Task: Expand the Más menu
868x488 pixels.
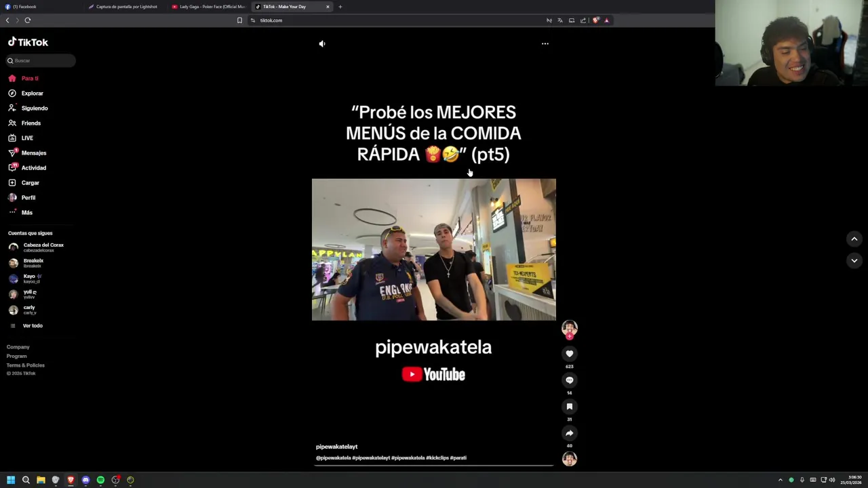Action: tap(20, 213)
